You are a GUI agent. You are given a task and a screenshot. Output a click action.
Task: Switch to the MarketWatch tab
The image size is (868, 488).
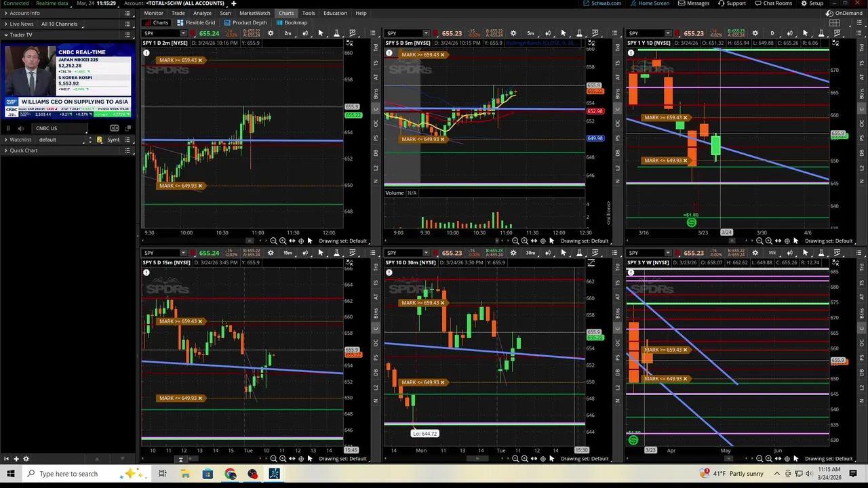click(255, 13)
